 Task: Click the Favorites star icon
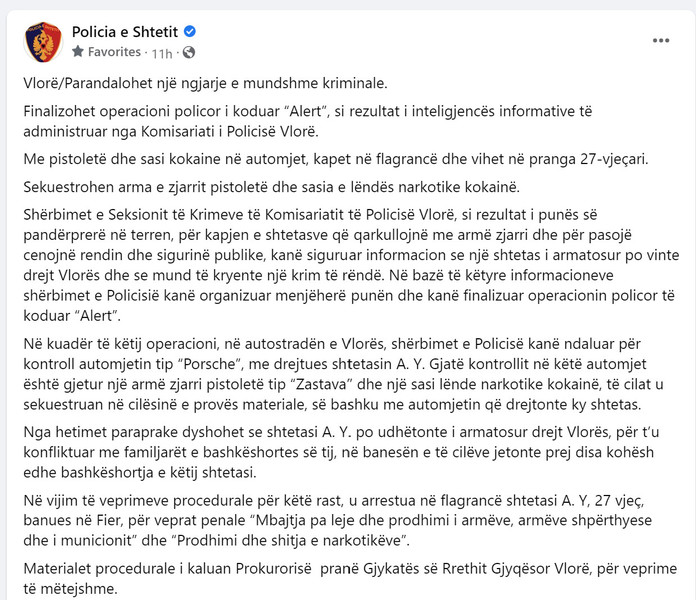(x=78, y=51)
